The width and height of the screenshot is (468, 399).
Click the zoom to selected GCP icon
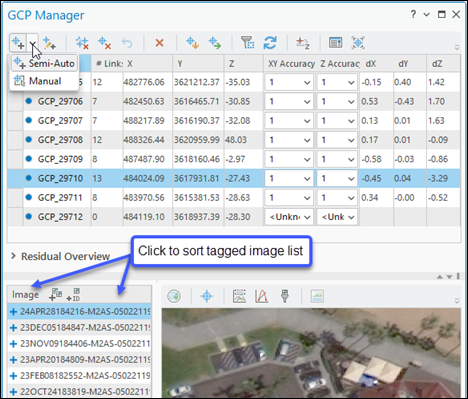click(x=358, y=43)
